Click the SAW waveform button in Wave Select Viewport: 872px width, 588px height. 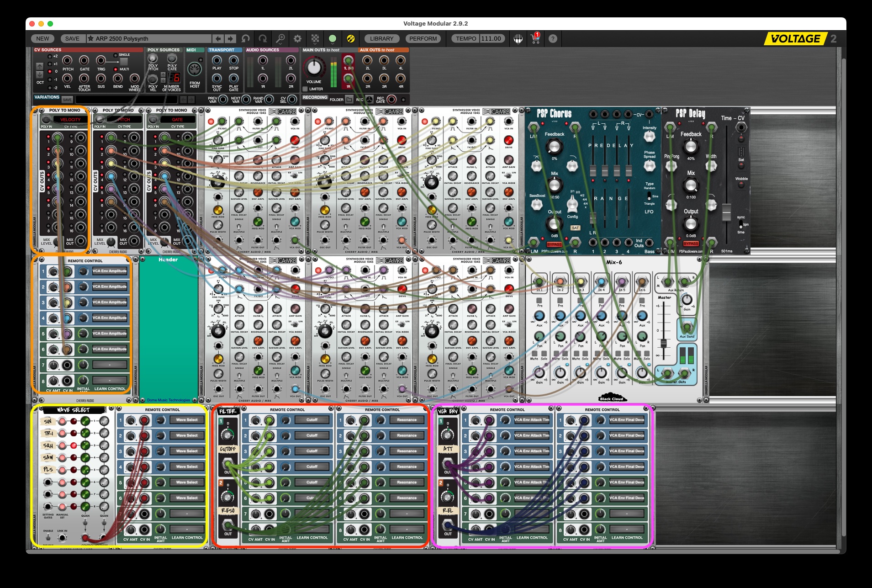tap(62, 458)
